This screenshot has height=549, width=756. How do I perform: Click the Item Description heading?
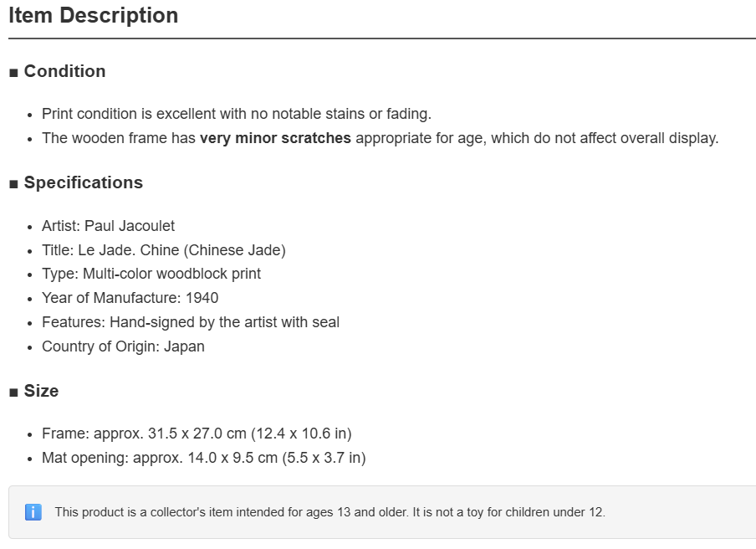coord(94,15)
